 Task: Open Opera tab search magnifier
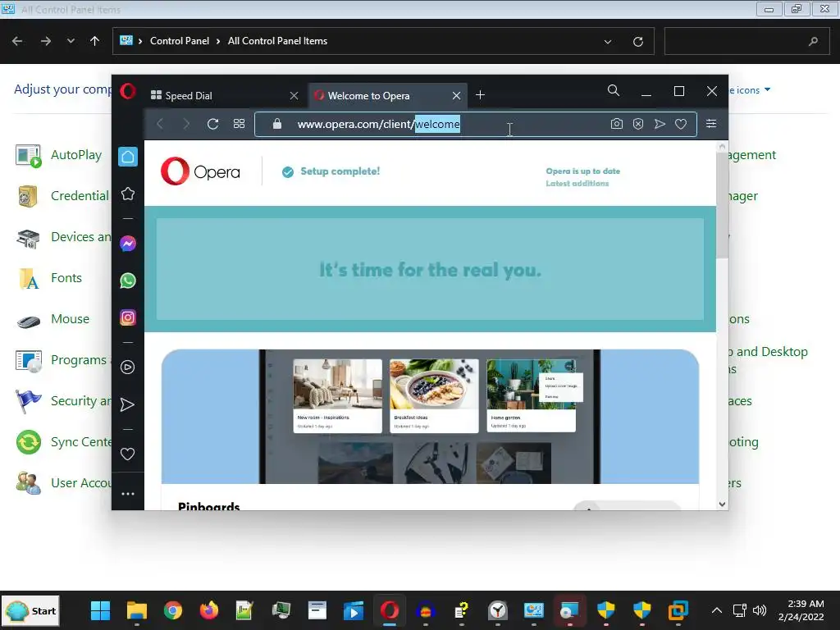coord(614,90)
